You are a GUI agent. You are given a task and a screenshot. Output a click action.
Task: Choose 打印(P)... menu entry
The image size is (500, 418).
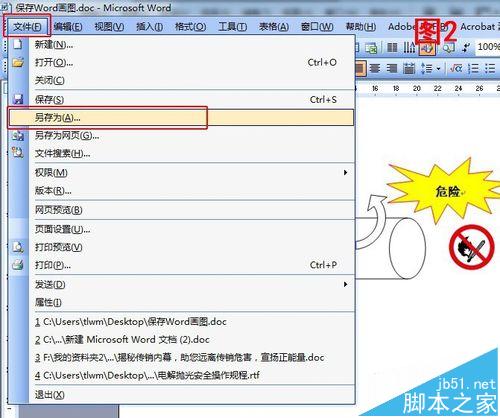pyautogui.click(x=181, y=265)
